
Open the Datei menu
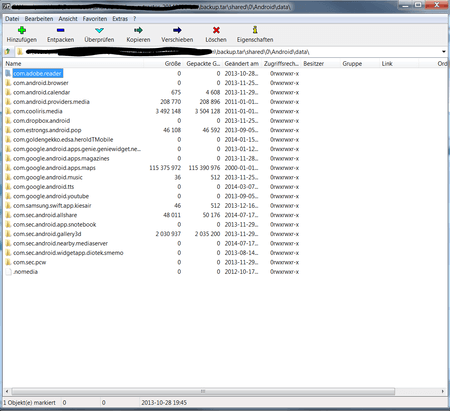[12, 19]
